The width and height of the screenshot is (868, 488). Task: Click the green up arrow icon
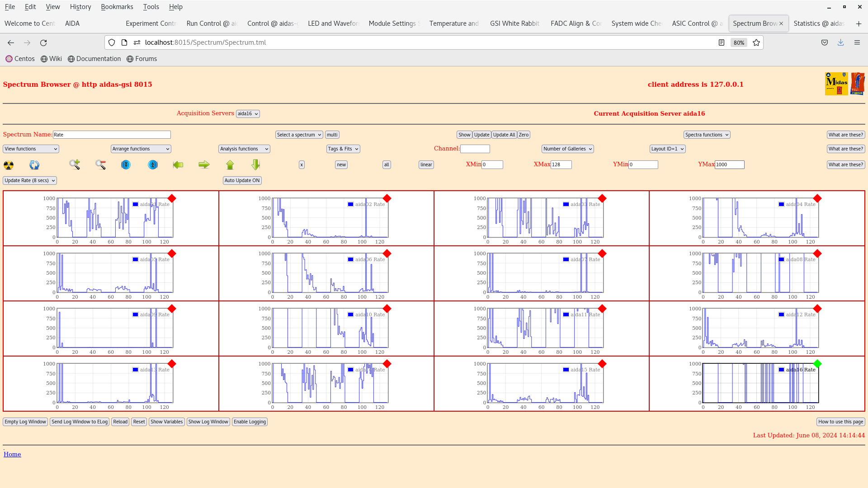point(230,165)
